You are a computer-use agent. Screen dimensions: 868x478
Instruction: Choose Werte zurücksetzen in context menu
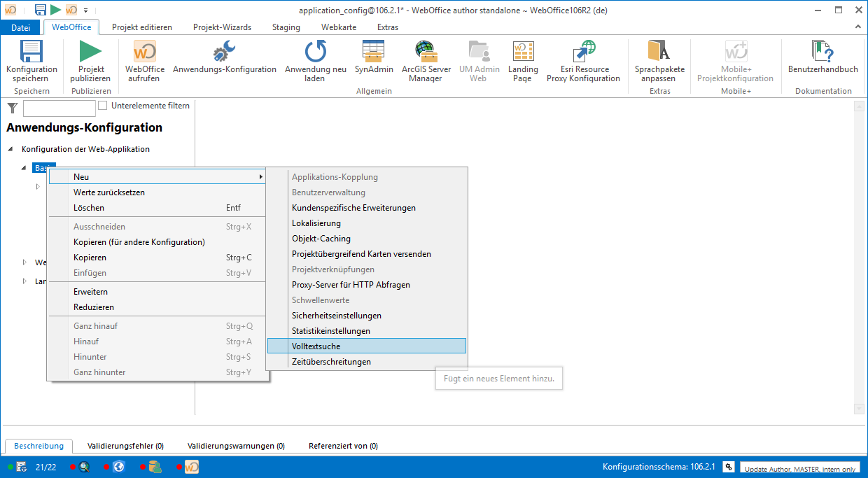[x=109, y=192]
